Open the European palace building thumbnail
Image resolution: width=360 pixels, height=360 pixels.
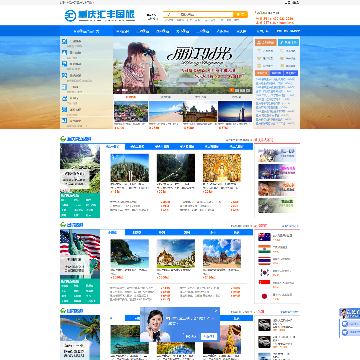pyautogui.click(x=200, y=111)
